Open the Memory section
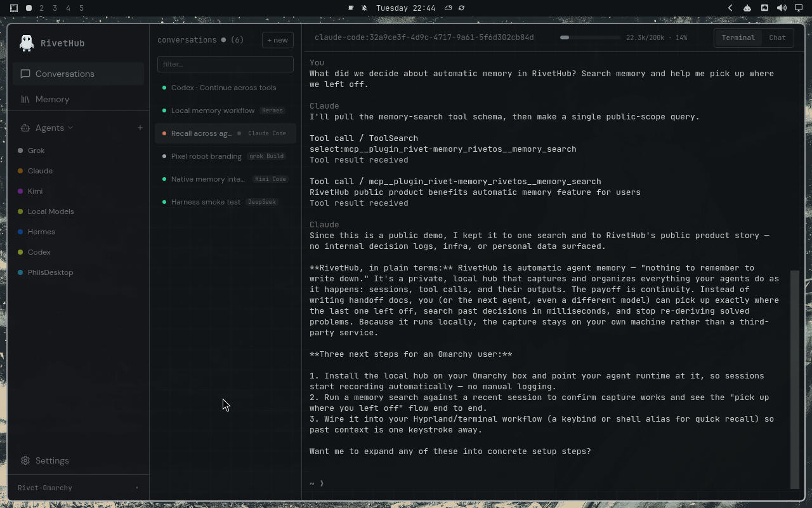The height and width of the screenshot is (508, 812). pos(79,99)
